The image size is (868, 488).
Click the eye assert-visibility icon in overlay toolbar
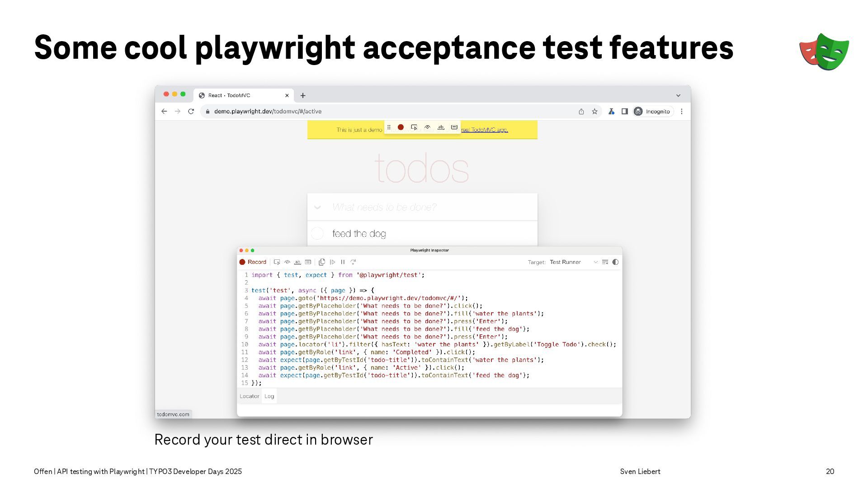pyautogui.click(x=427, y=127)
